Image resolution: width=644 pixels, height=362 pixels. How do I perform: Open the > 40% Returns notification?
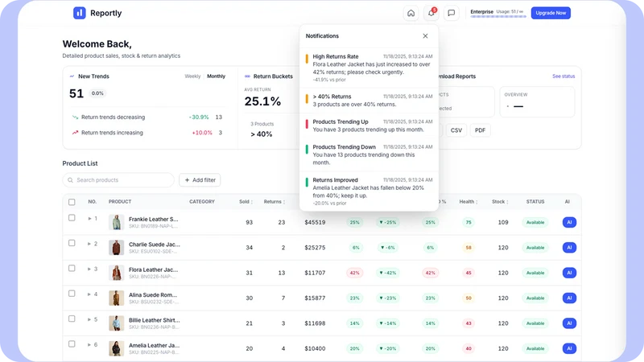tap(369, 101)
